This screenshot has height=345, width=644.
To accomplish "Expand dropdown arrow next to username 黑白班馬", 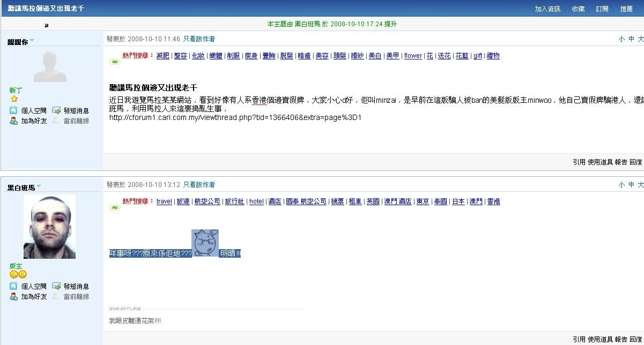I will coord(39,186).
